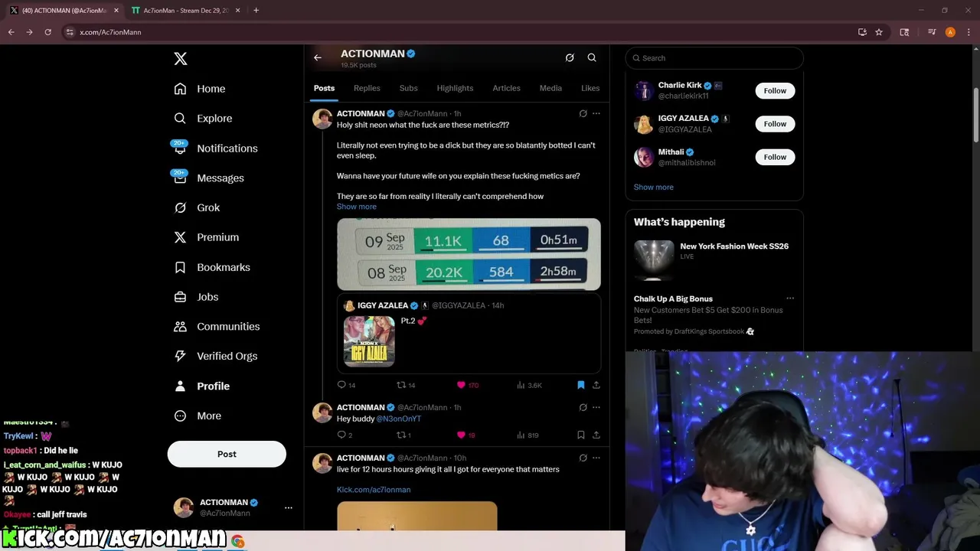
Task: Toggle like on the metrics post
Action: pos(467,385)
